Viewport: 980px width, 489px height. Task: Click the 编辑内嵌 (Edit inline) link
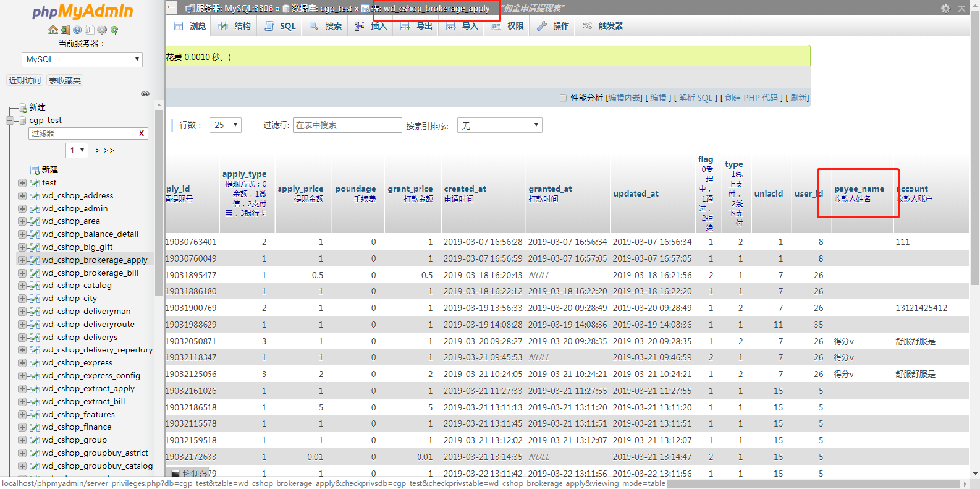click(624, 98)
